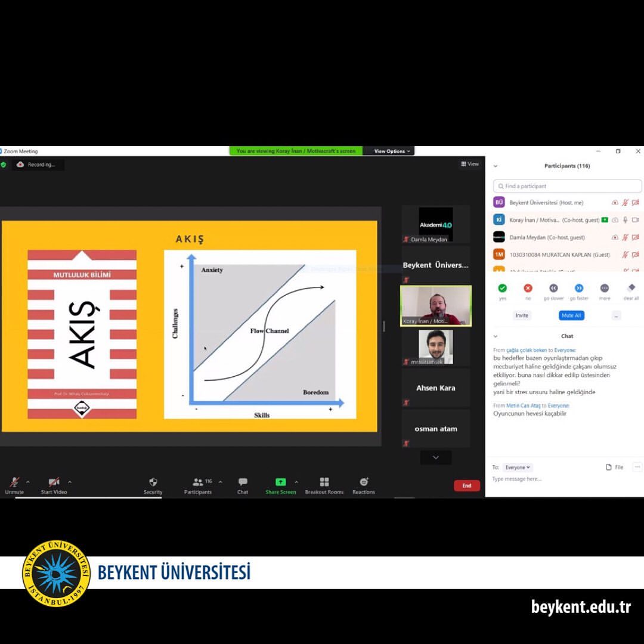The image size is (644, 644).
Task: Show more video tiles with down chevron
Action: [436, 457]
